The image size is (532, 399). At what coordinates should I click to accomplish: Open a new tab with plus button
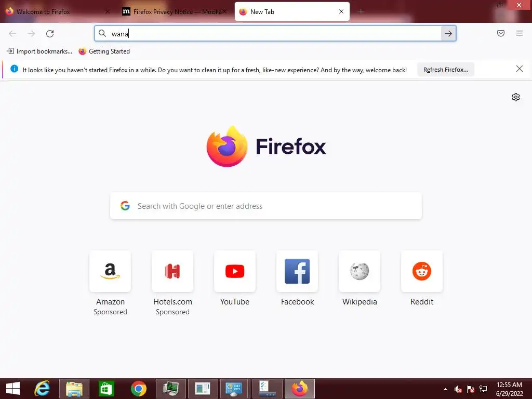(x=361, y=11)
